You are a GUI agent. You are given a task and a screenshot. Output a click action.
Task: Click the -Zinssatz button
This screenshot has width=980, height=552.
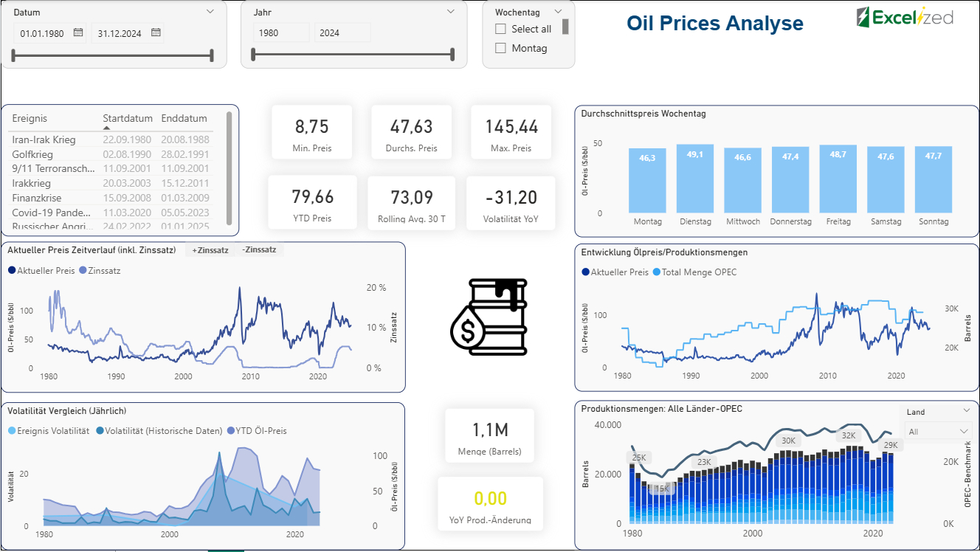coord(259,250)
